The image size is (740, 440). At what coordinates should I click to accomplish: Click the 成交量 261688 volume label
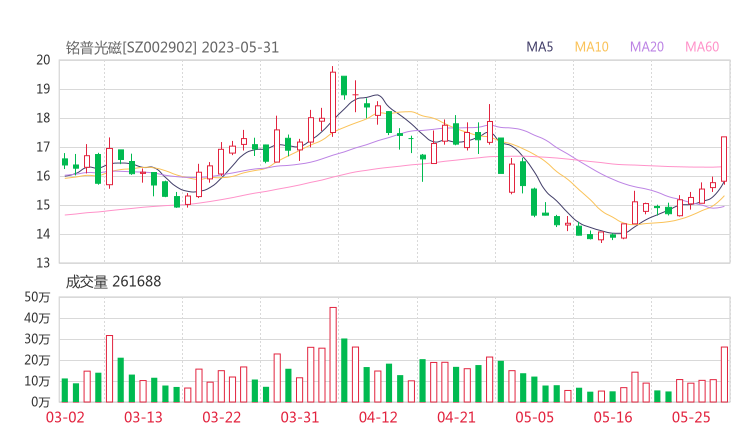(x=113, y=282)
